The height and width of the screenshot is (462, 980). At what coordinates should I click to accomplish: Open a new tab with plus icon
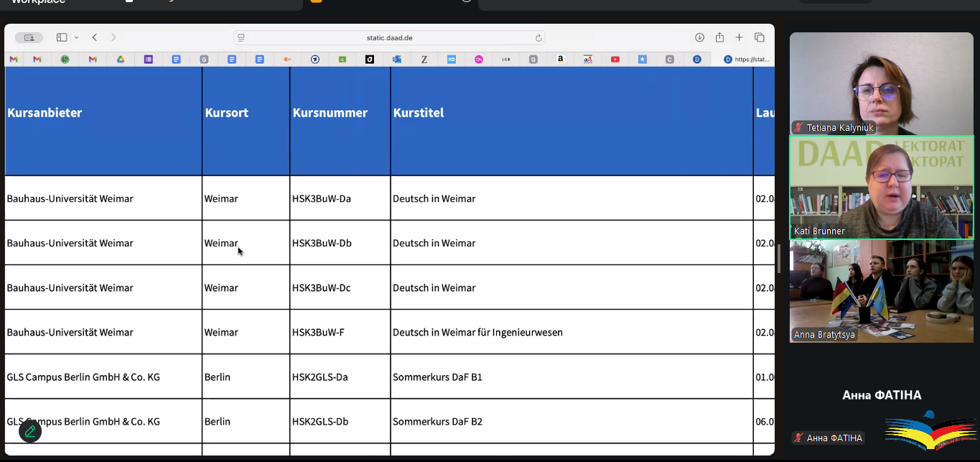(x=739, y=37)
